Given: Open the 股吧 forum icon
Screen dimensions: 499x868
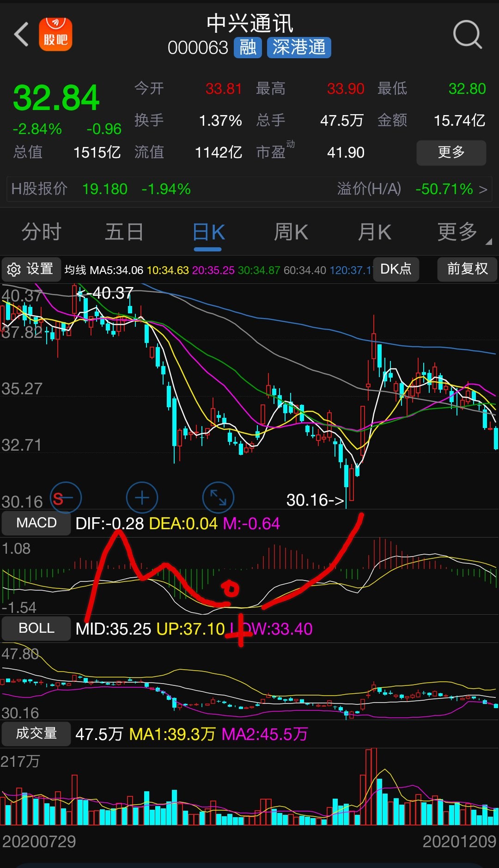Looking at the screenshot, I should point(55,34).
